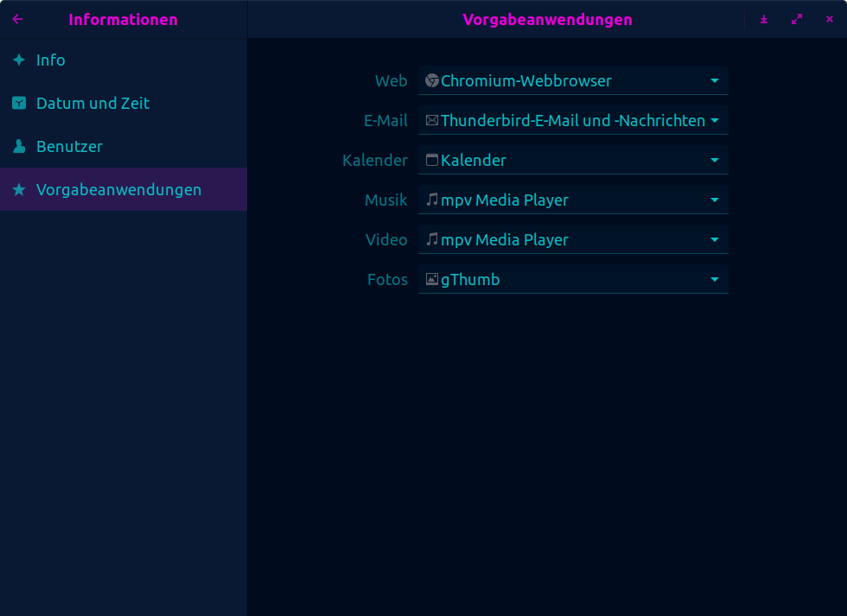Click the expand-arrows window button
This screenshot has height=616, width=847.
point(797,19)
